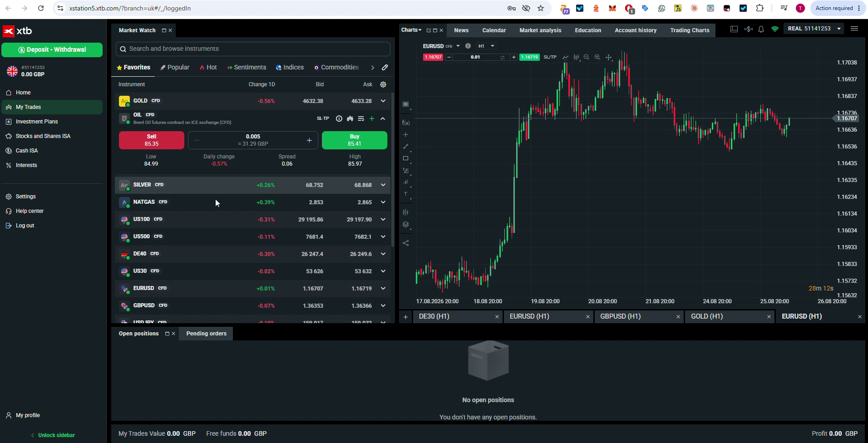
Task: Open Stocks and Shares ISA in sidebar
Action: click(x=43, y=136)
